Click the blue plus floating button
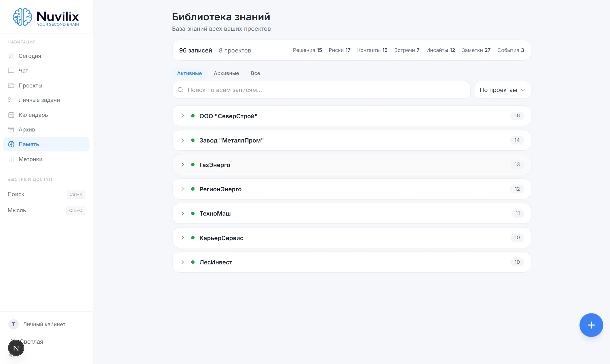Screen dimensions: 610x364 (x=591, y=325)
